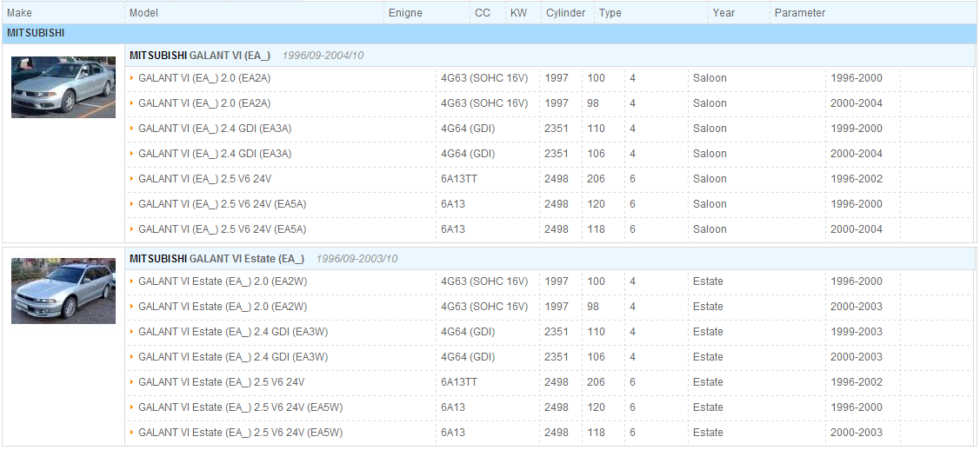This screenshot has width=980, height=450.
Task: Open MITSUBISHI GALANT VI Estate (EA_) group title
Action: [263, 258]
